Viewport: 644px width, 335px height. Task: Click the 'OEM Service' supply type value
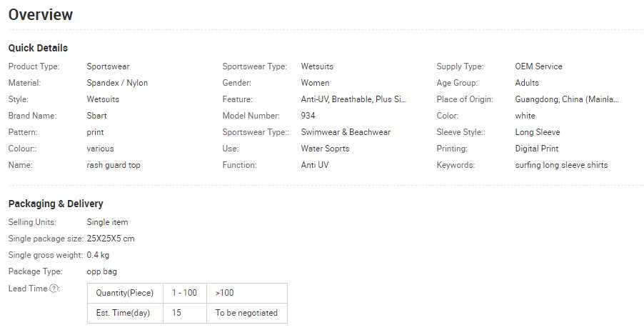coord(538,66)
